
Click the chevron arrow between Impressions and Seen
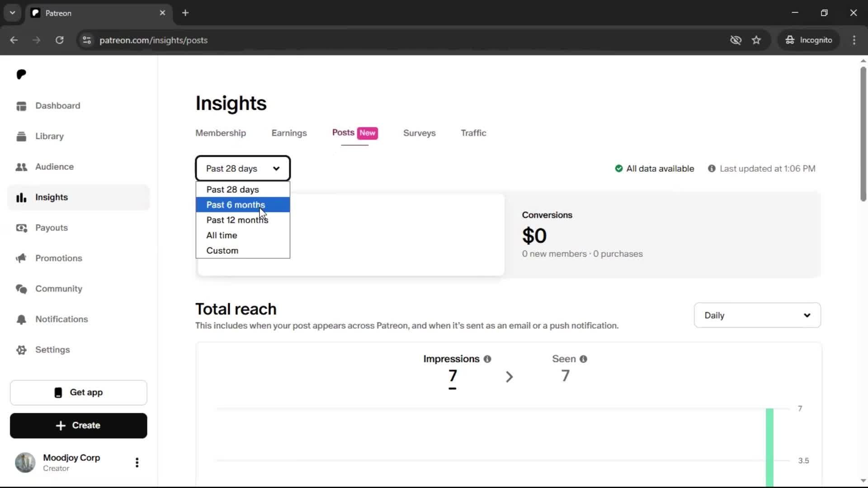coord(509,377)
